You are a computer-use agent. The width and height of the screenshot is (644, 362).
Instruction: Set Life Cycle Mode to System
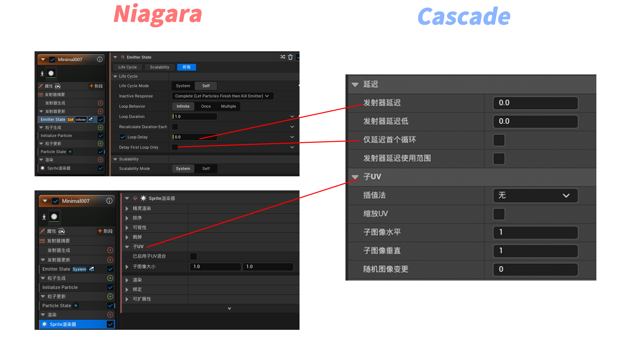point(183,86)
